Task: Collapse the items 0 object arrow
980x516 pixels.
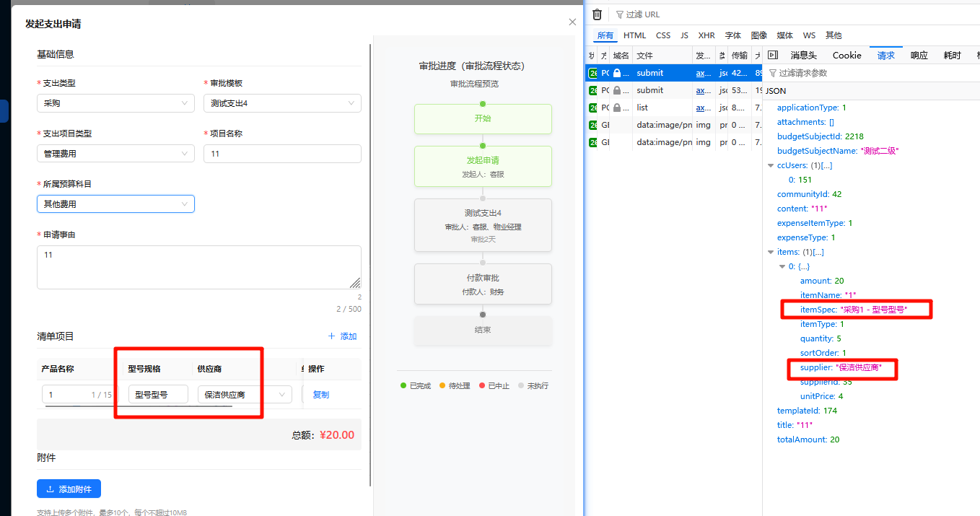Action: (x=782, y=267)
